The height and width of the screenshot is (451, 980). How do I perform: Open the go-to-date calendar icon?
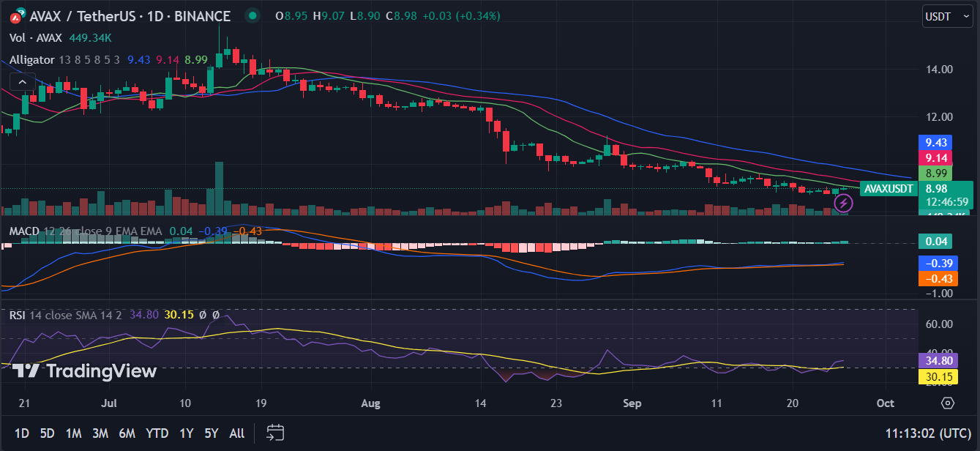tap(275, 433)
